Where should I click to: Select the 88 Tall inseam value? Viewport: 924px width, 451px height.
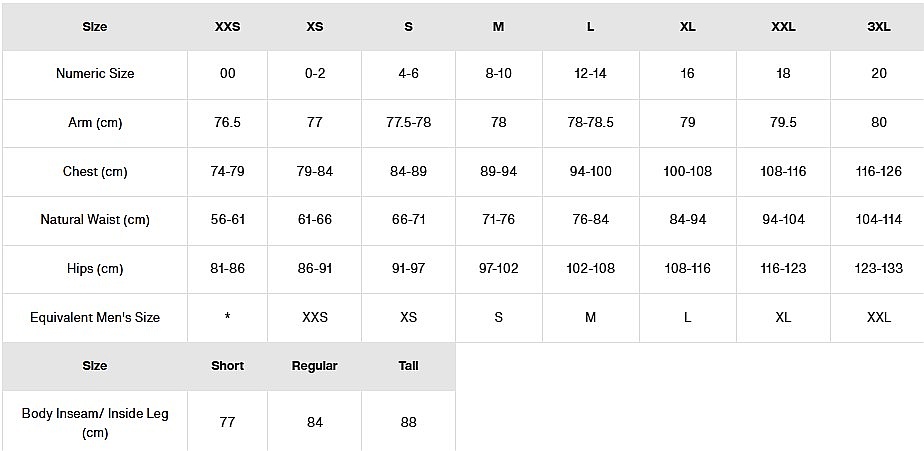click(408, 423)
